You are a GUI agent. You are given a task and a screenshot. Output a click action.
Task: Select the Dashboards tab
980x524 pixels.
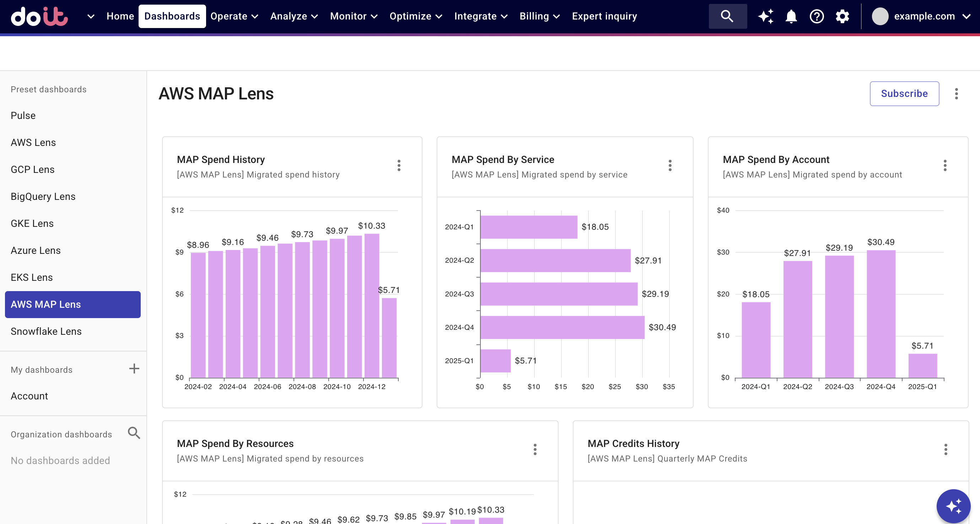(172, 16)
